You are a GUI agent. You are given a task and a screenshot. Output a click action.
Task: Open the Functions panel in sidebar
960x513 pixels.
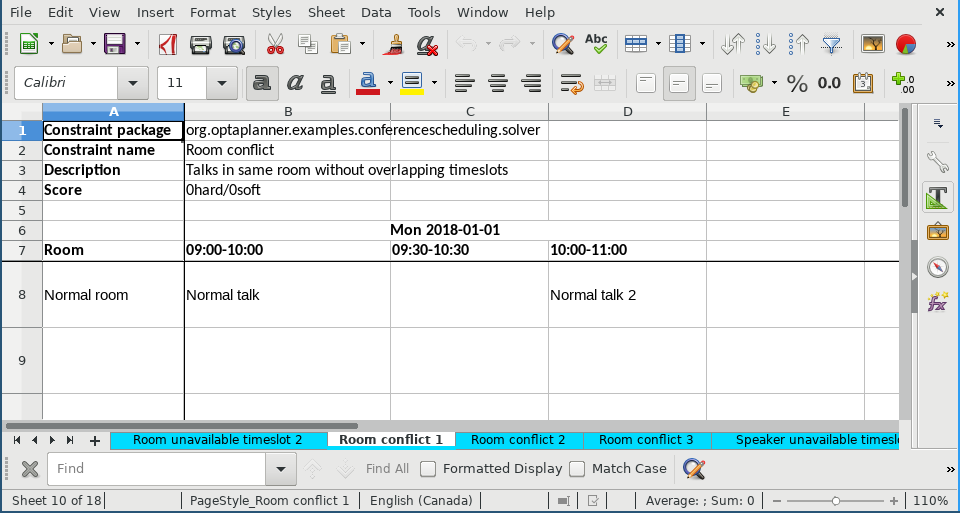pos(937,301)
